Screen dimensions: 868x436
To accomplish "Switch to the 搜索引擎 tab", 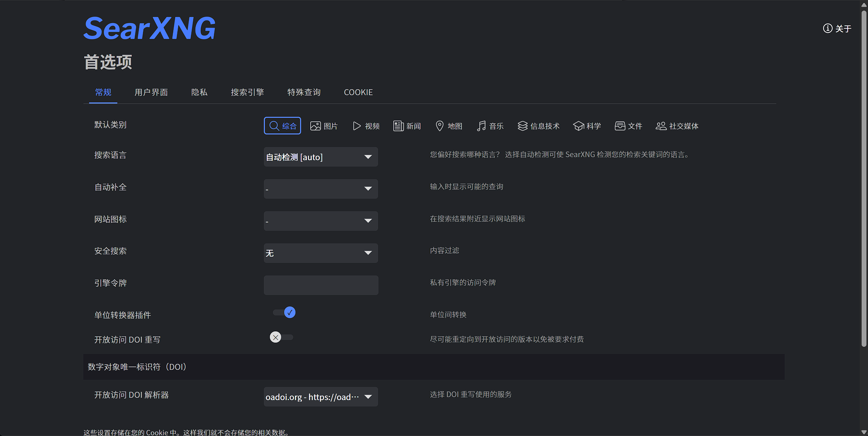I will pyautogui.click(x=247, y=92).
